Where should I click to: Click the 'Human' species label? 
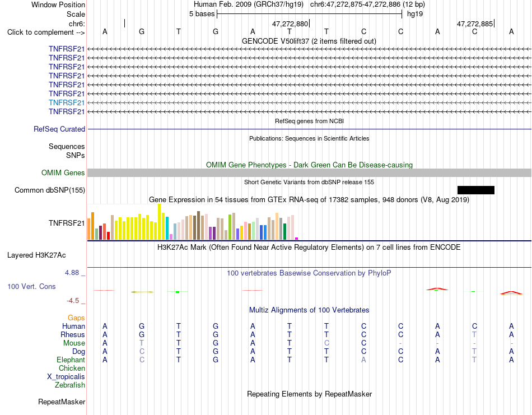click(x=73, y=326)
